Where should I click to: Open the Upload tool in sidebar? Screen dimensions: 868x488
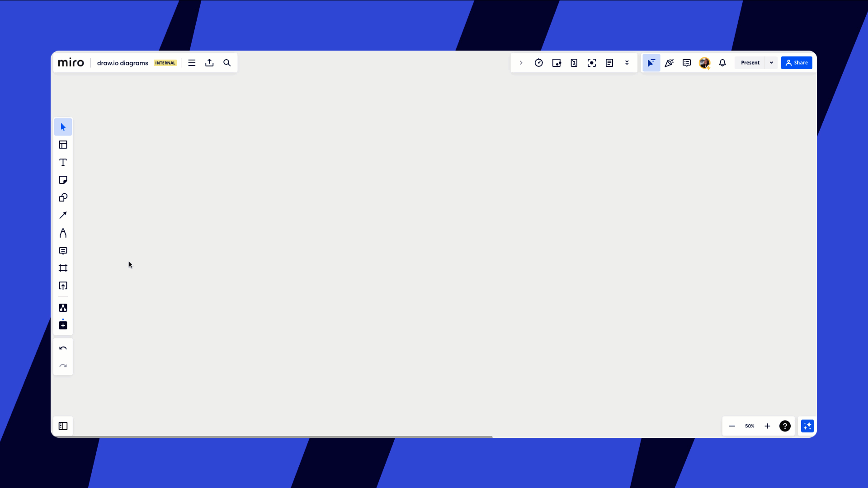coord(63,286)
